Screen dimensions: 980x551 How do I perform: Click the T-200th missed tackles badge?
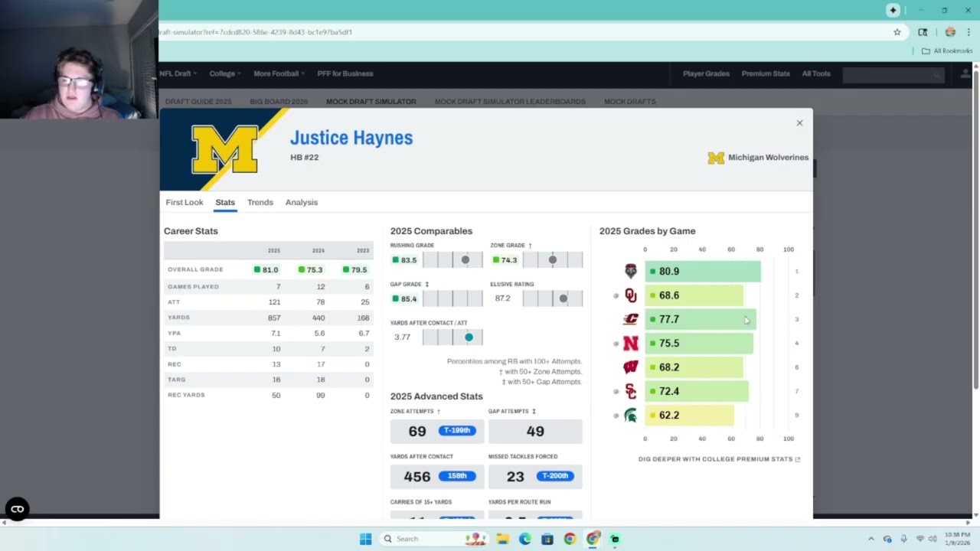(555, 476)
